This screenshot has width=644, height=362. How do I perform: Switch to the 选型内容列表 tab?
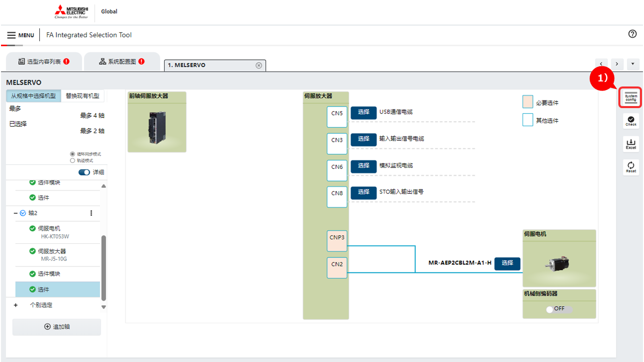click(x=44, y=62)
